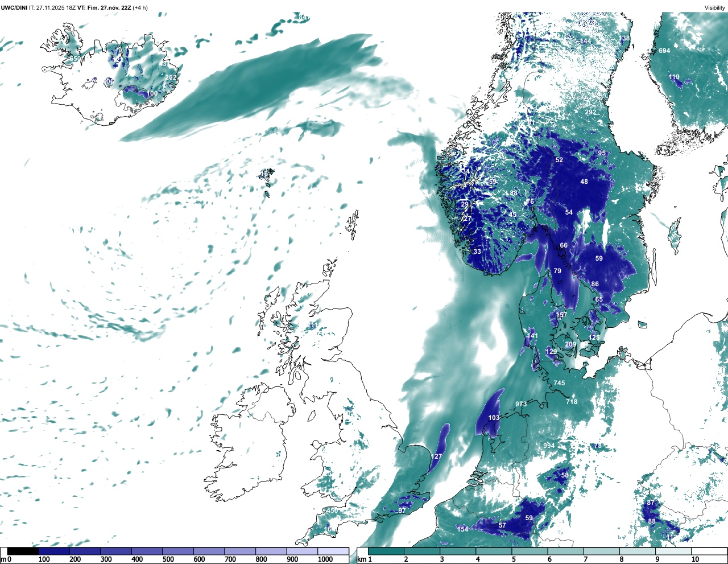The width and height of the screenshot is (728, 564).
Task: Click the 'Visibility' title at top right
Action: click(x=715, y=7)
